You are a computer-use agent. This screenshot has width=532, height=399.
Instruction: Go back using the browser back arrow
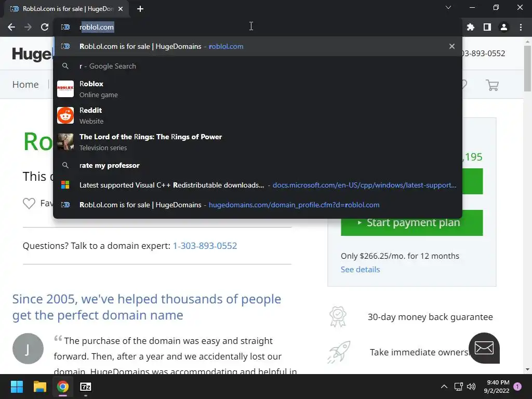click(11, 27)
